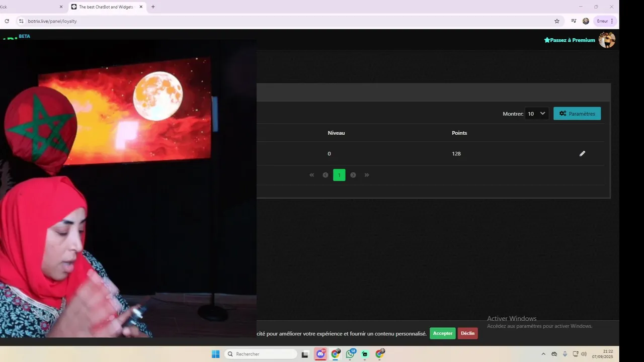The image size is (644, 362).
Task: Open Discord from the taskbar
Action: [x=320, y=354]
